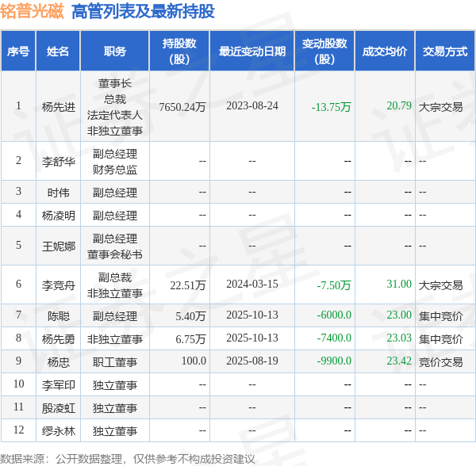Click the date 2025-08-19

pyautogui.click(x=252, y=361)
